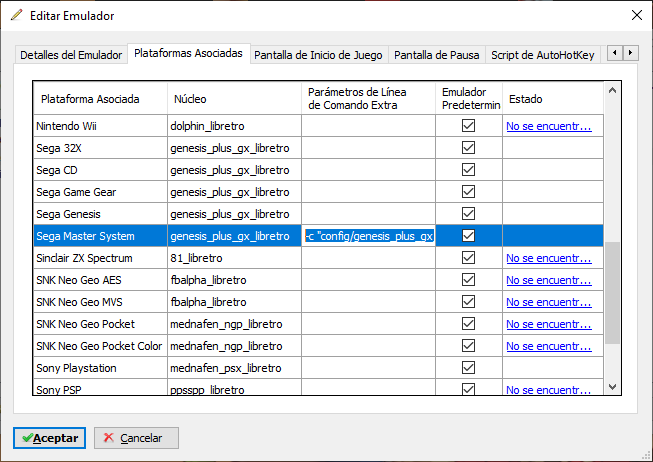
Task: Toggle default emulator for SNK Neo Geo MVS
Action: [469, 302]
